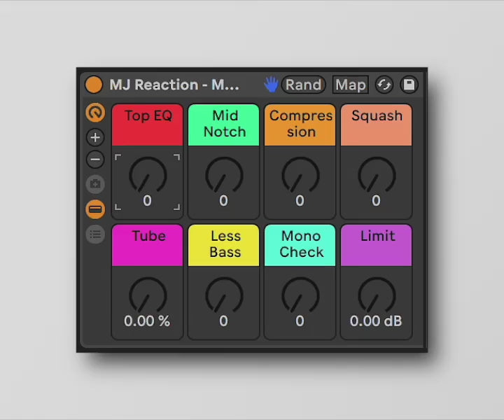Click the Compression value 0
Screen dimensions: 504x420
click(300, 200)
